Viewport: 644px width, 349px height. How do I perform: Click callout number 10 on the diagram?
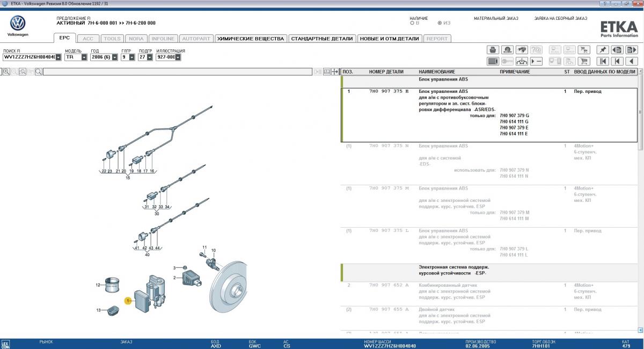213,250
